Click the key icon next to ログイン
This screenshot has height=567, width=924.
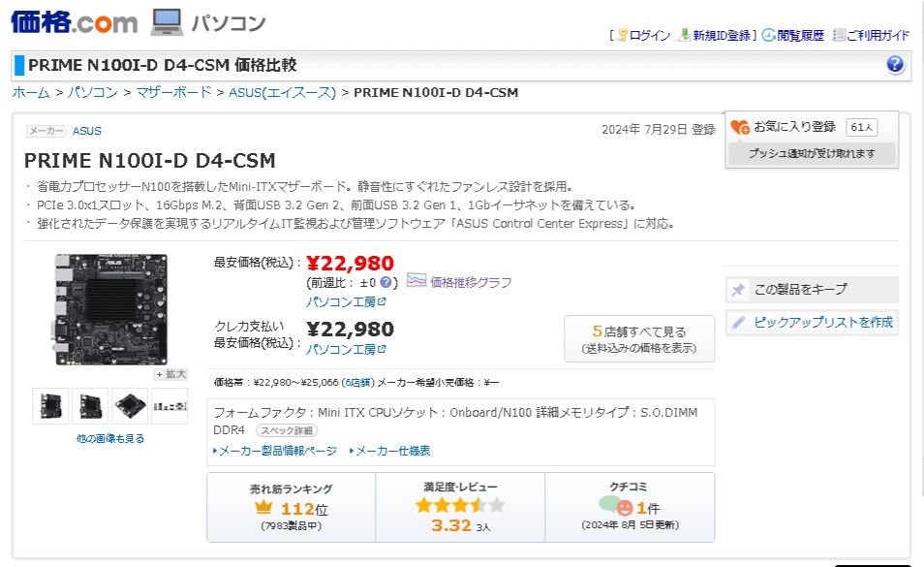pyautogui.click(x=621, y=35)
